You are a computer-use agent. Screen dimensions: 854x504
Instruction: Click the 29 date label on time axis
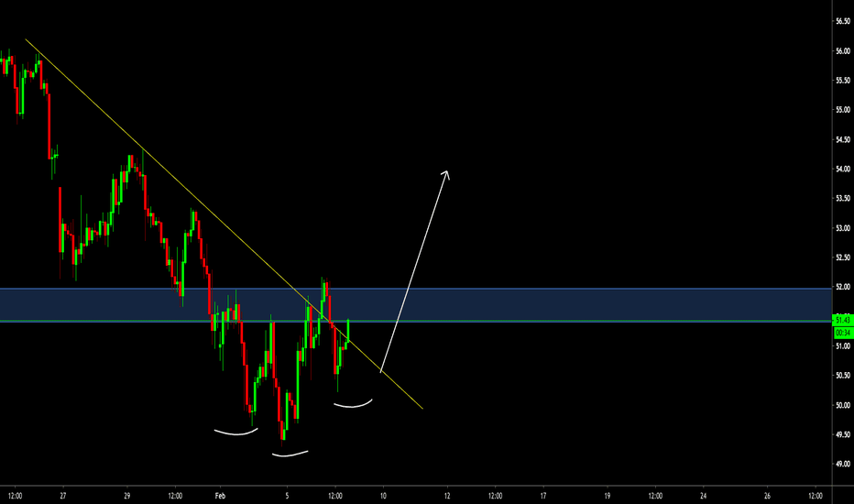pyautogui.click(x=126, y=496)
